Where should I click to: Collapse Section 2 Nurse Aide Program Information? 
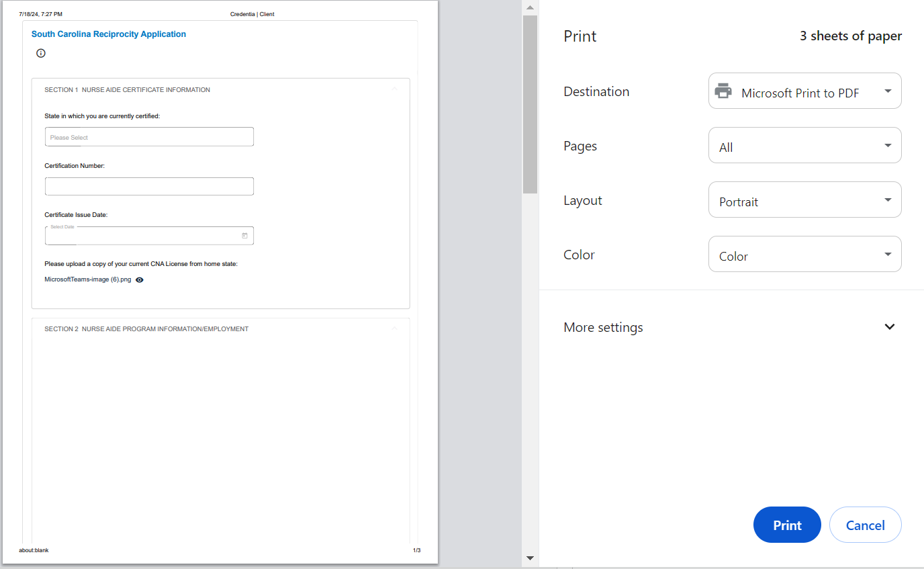pos(395,329)
